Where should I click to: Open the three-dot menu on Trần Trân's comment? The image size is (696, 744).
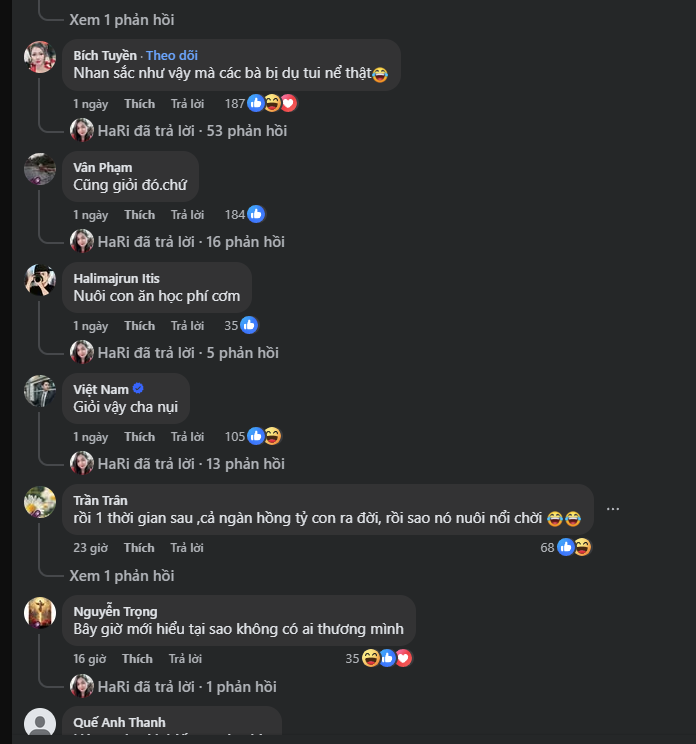[613, 508]
